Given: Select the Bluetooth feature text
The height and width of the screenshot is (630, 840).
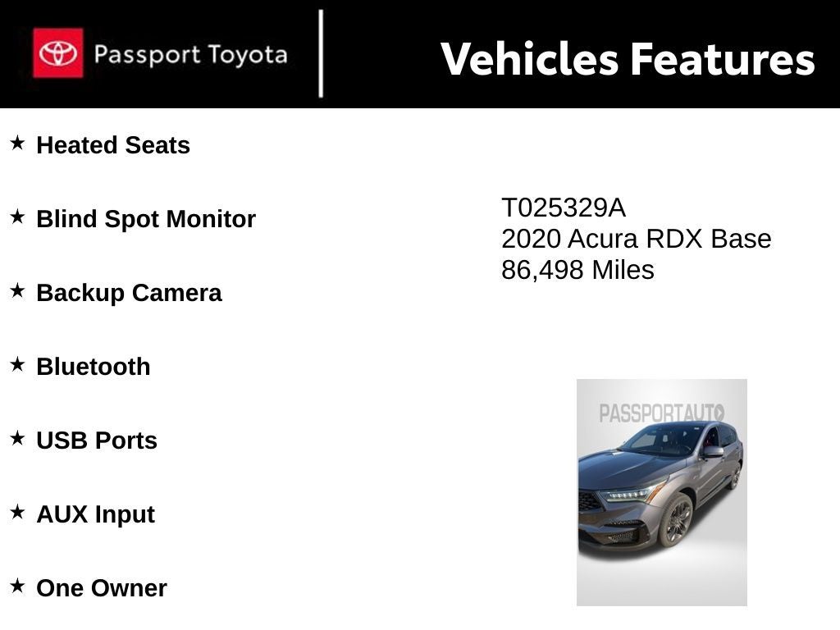Looking at the screenshot, I should pos(94,367).
